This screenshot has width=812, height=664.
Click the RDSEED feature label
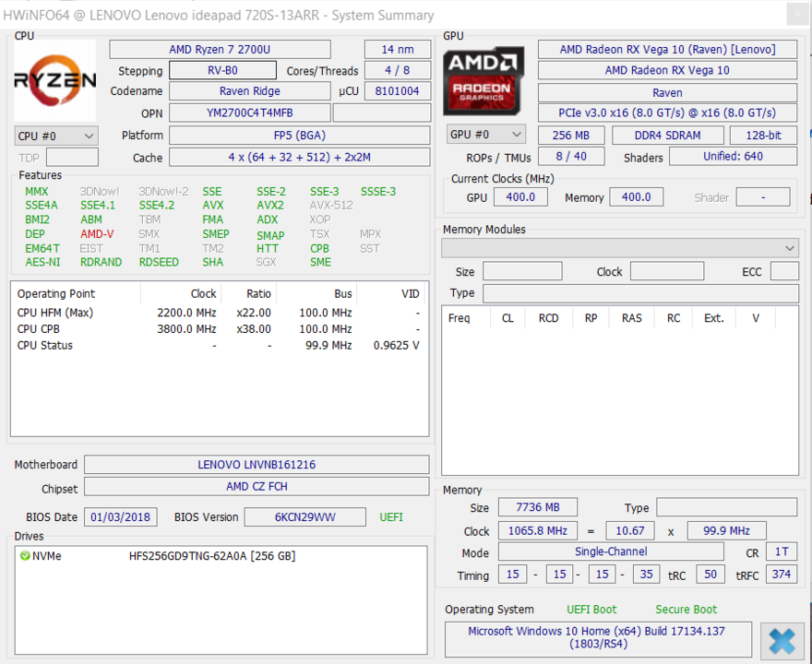pos(159,263)
